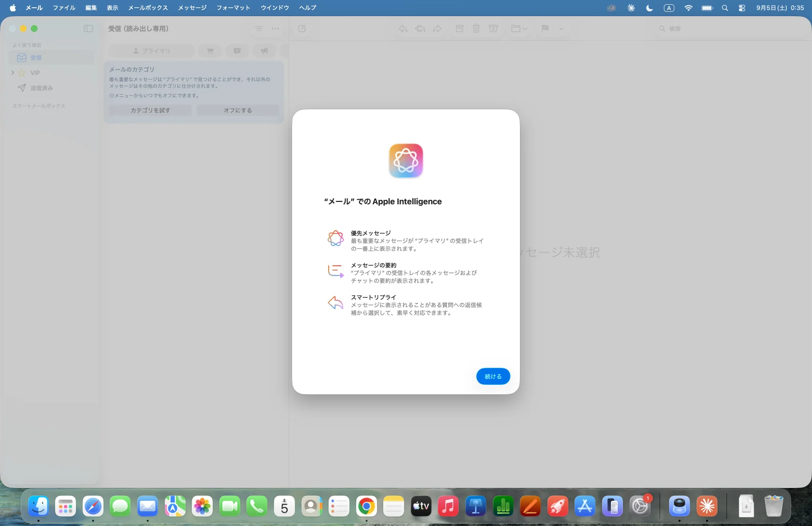Click the オフにする button

[238, 110]
